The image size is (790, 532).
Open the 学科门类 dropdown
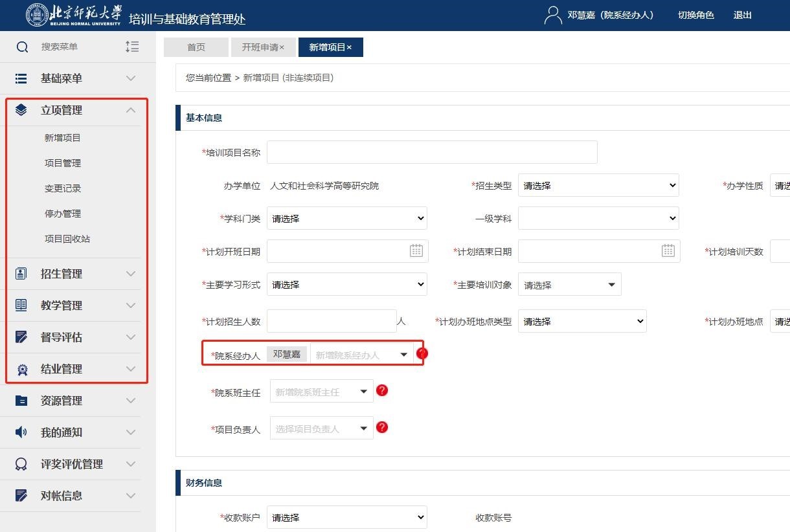pos(346,219)
